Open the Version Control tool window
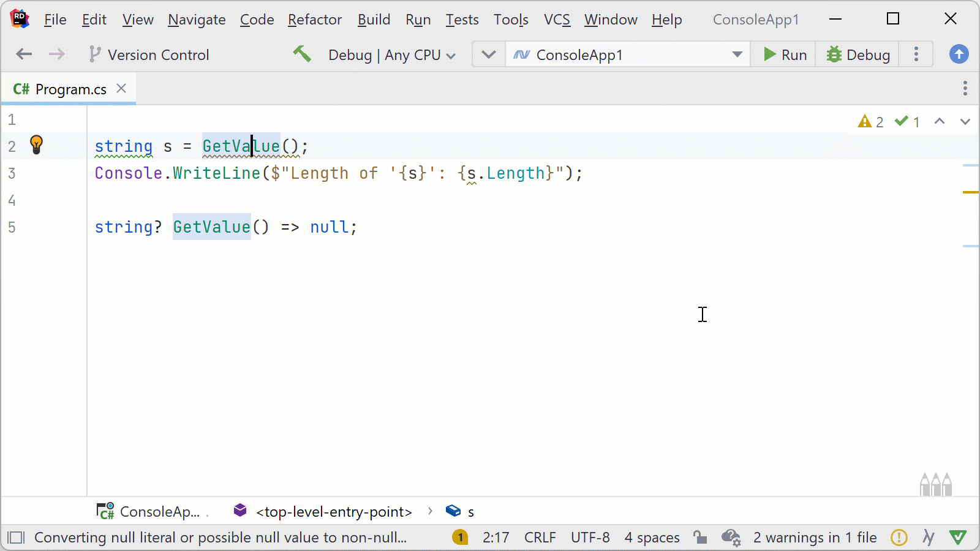The height and width of the screenshot is (551, 980). tap(149, 54)
